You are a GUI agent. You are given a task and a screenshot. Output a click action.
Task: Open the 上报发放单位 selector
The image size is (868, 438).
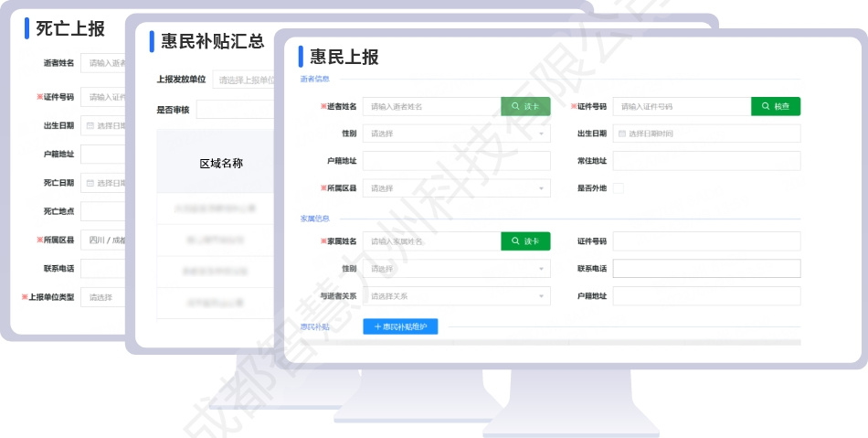click(244, 80)
